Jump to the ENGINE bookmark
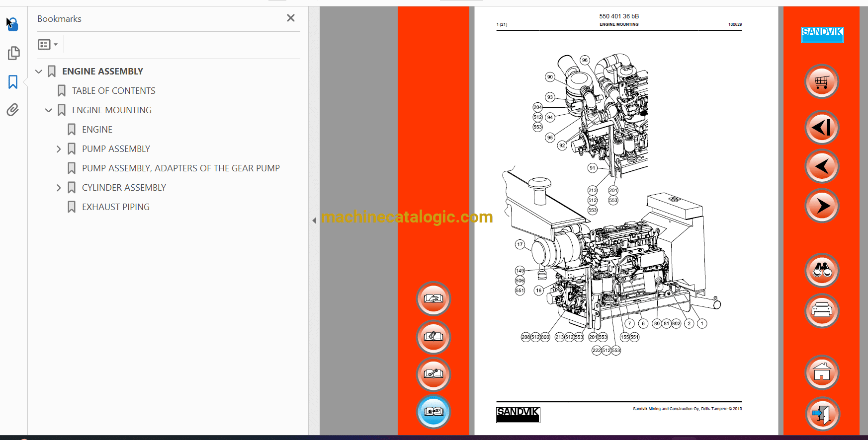Viewport: 868px width, 440px height. click(97, 130)
